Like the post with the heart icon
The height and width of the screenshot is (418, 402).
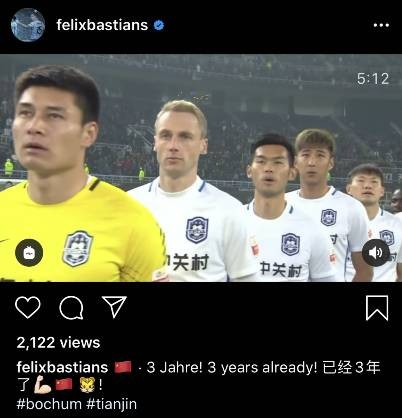tap(28, 307)
